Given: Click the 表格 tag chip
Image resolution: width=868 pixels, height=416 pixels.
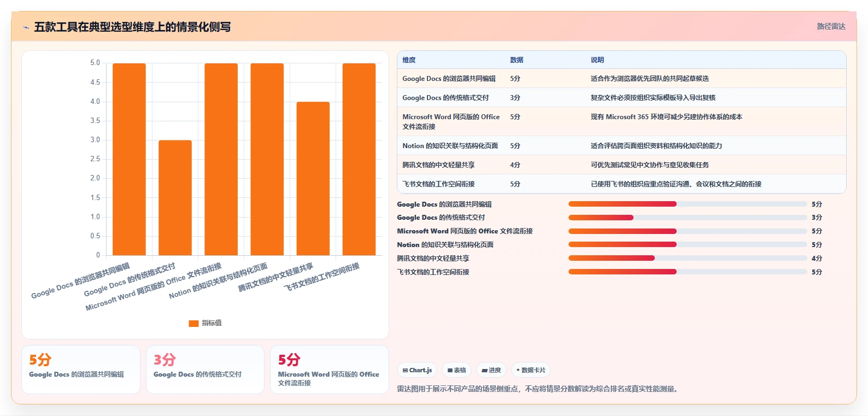Looking at the screenshot, I should (x=456, y=370).
